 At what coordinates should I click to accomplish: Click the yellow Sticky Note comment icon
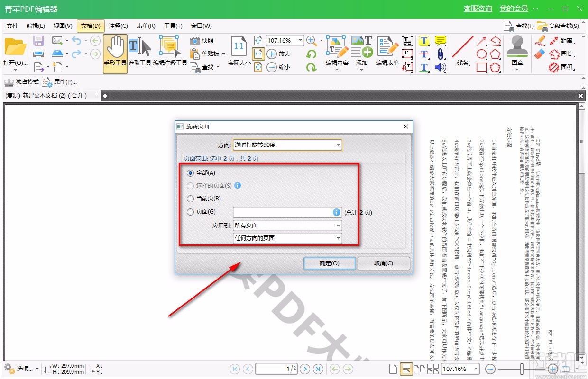pos(441,41)
